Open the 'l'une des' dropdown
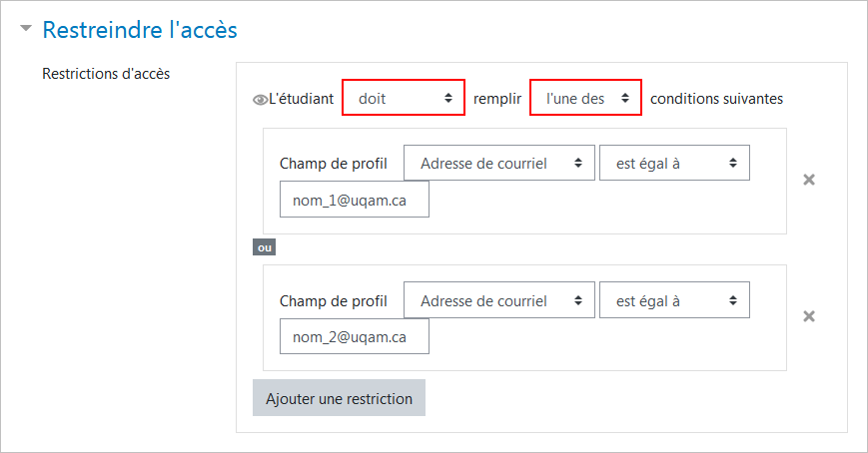Image resolution: width=868 pixels, height=453 pixels. click(x=585, y=98)
